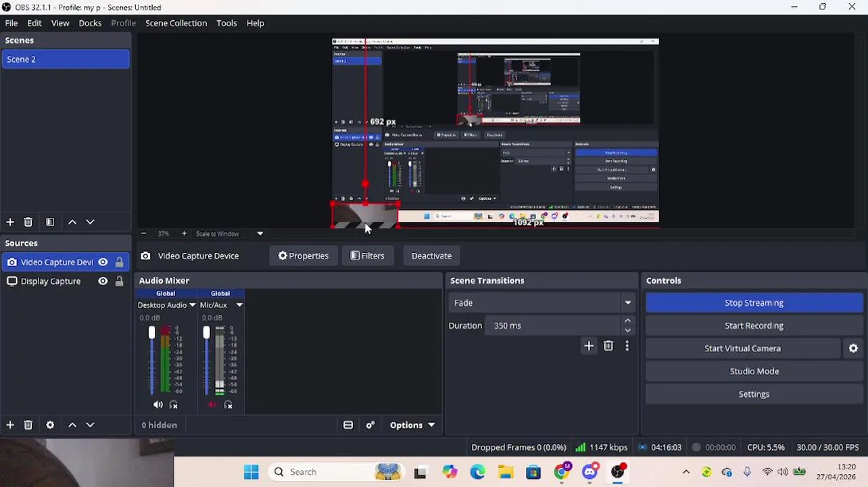The image size is (868, 487).
Task: Open Settings from Controls panel
Action: click(x=754, y=394)
